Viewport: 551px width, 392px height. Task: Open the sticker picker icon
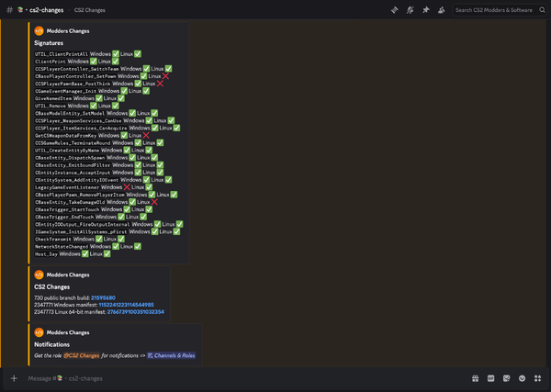(506, 378)
